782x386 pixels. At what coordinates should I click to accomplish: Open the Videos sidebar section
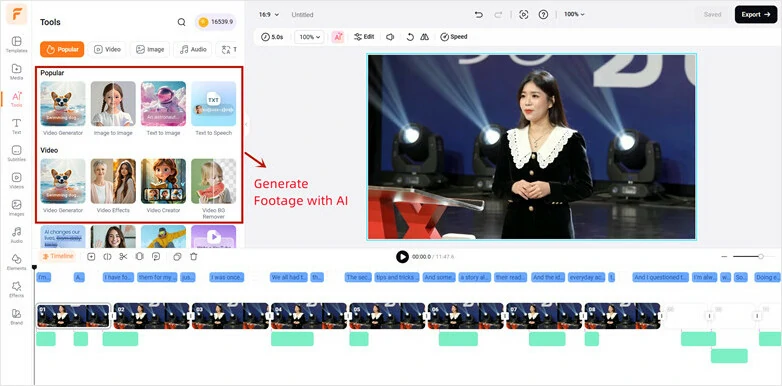(x=16, y=181)
